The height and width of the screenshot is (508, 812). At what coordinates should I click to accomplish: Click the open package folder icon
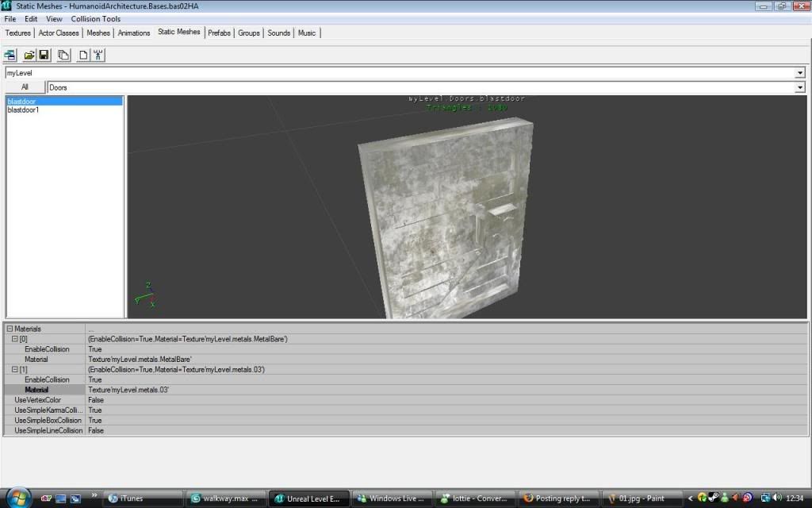point(29,55)
